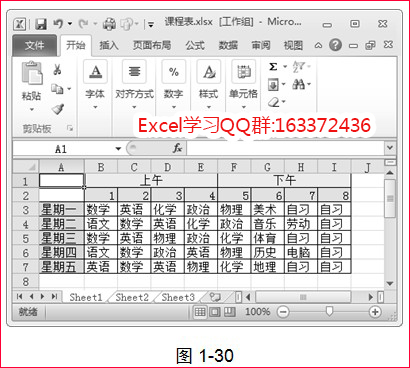
Task: Click zoom out minus button
Action: click(283, 312)
